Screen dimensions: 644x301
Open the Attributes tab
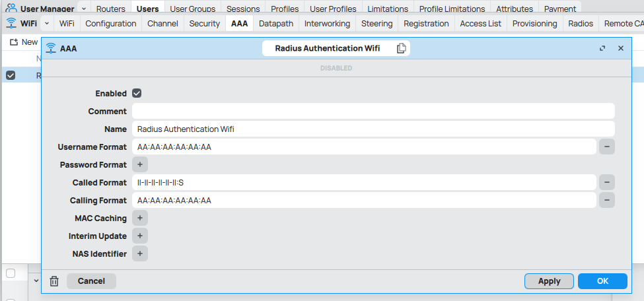pos(515,9)
